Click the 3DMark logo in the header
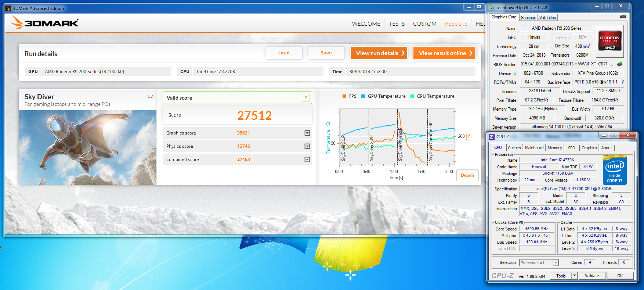This screenshot has height=290, width=644. point(44,23)
